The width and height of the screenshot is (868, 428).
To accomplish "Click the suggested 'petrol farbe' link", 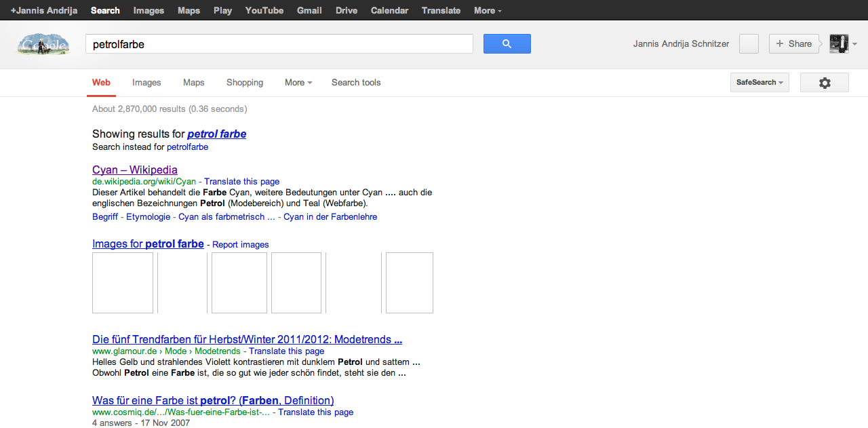I will pyautogui.click(x=217, y=134).
